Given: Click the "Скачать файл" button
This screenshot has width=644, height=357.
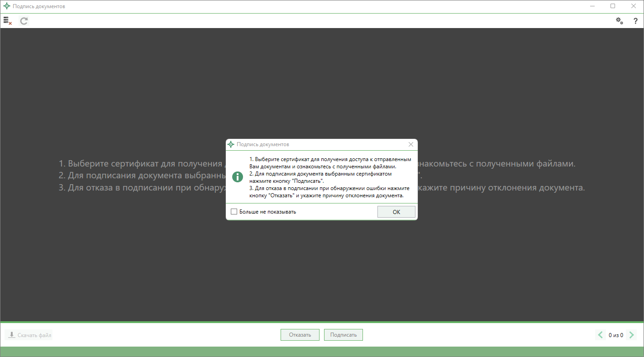Looking at the screenshot, I should tap(29, 335).
